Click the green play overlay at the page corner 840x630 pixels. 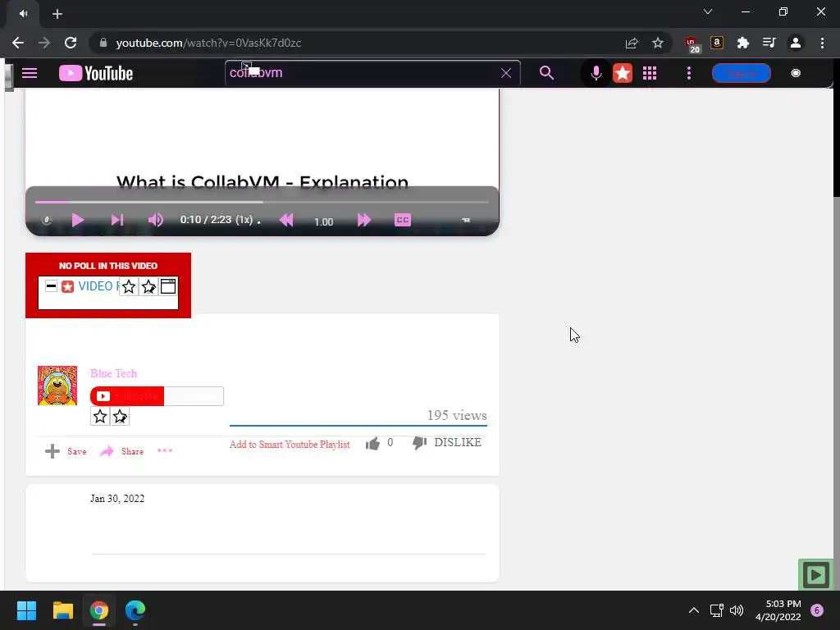tap(815, 575)
